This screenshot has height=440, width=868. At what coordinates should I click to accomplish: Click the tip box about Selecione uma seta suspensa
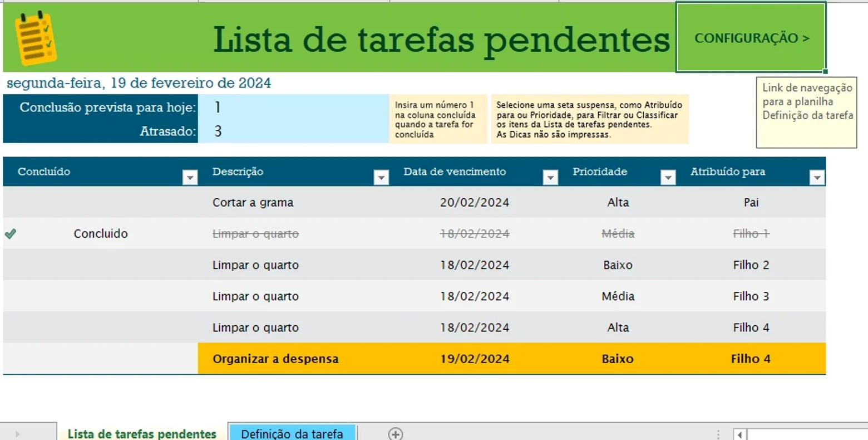(x=590, y=119)
